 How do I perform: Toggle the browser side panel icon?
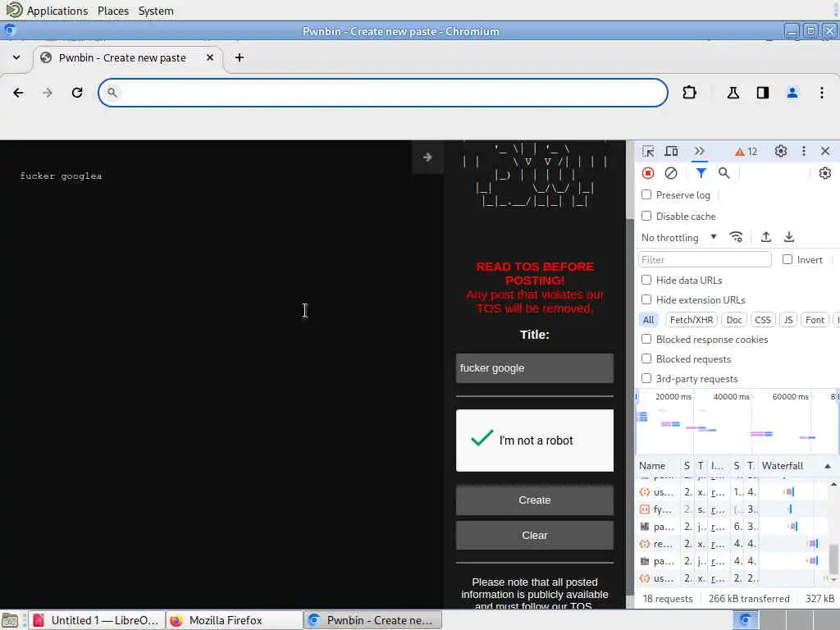(x=762, y=93)
